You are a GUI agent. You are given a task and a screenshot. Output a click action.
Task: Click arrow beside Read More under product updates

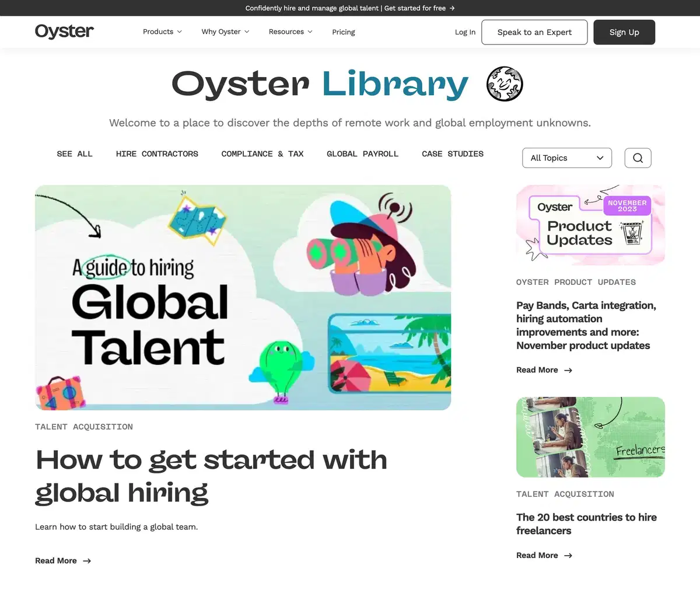coord(568,370)
